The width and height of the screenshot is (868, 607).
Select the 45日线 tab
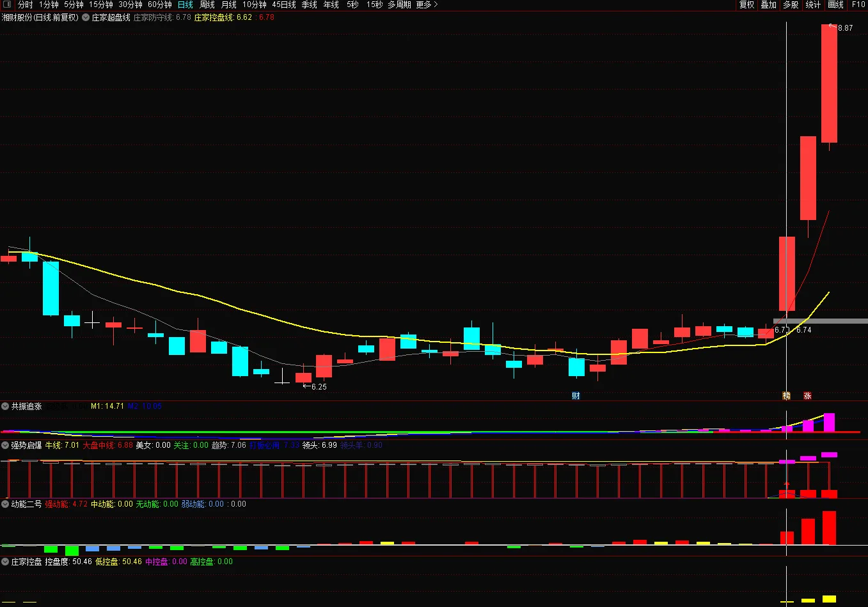(x=284, y=4)
